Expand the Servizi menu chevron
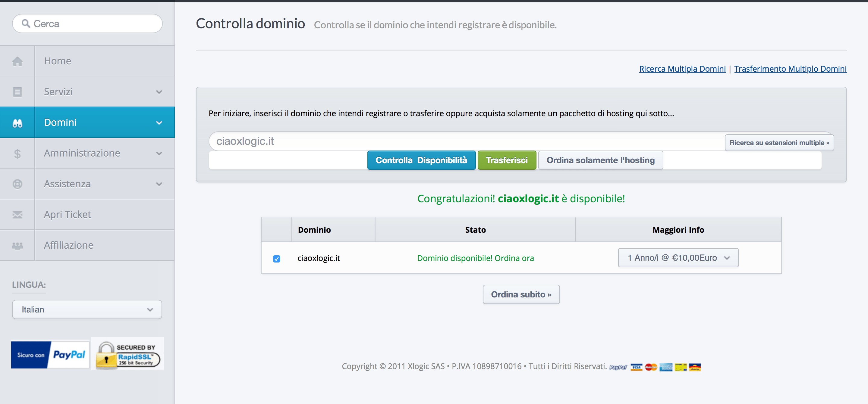Viewport: 868px width, 404px height. tap(159, 92)
